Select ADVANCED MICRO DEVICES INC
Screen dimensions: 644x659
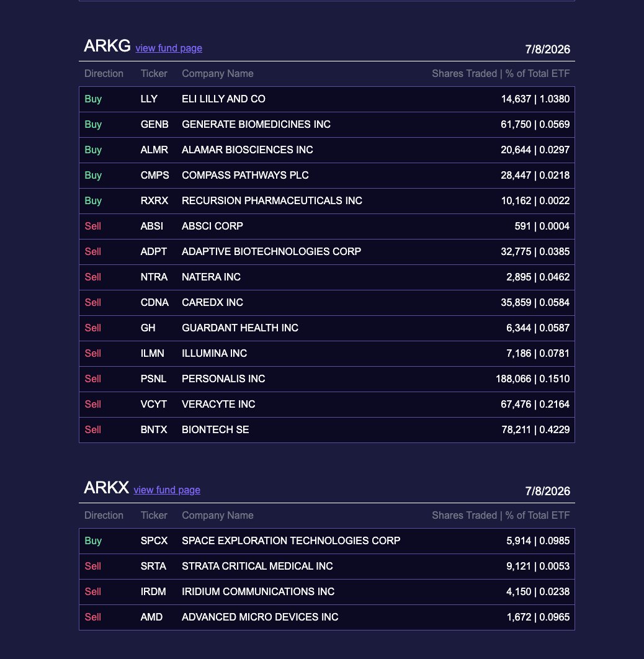pos(260,617)
